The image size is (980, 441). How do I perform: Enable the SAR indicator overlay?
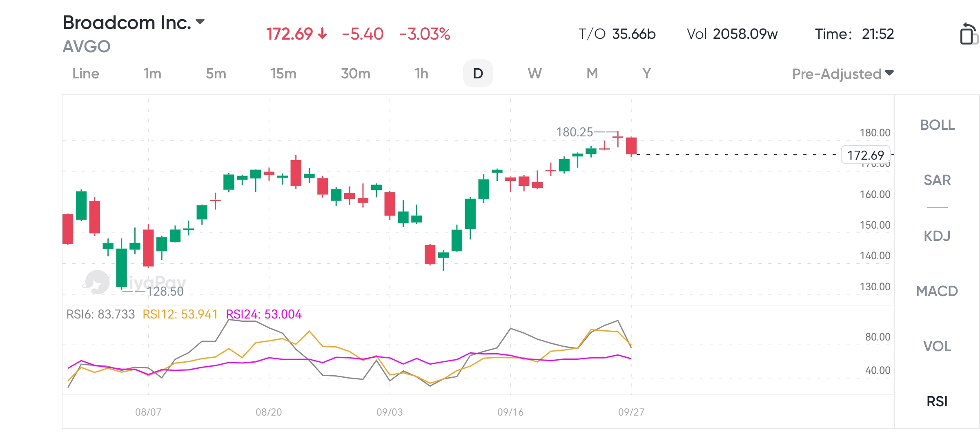click(937, 180)
